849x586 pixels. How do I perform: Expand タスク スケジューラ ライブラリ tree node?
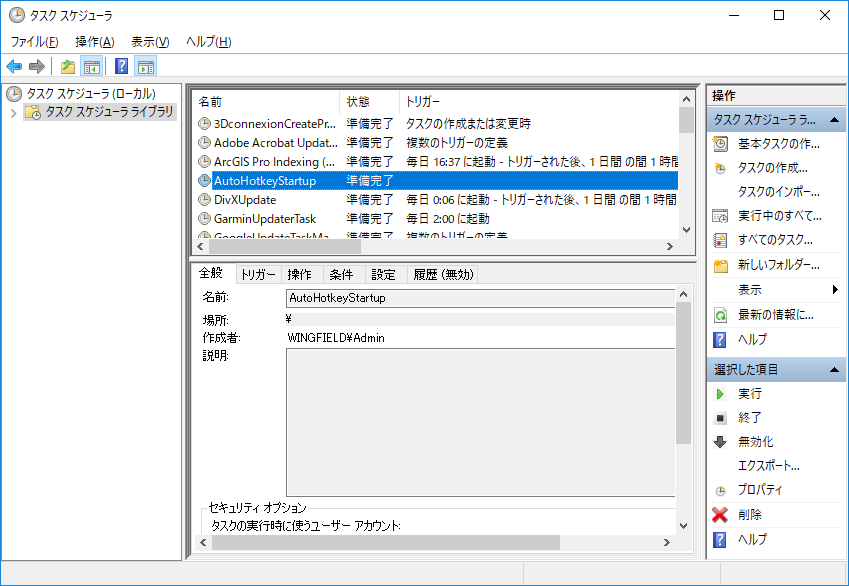[x=13, y=113]
